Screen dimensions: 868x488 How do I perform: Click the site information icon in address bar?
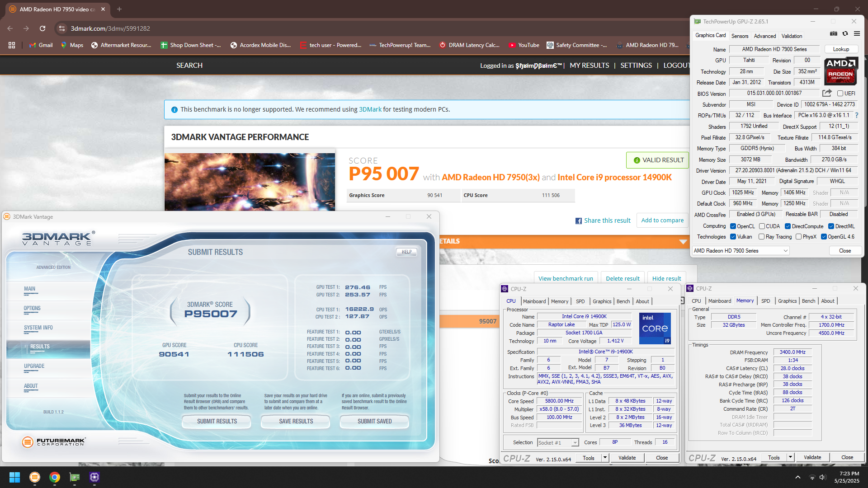[62, 28]
